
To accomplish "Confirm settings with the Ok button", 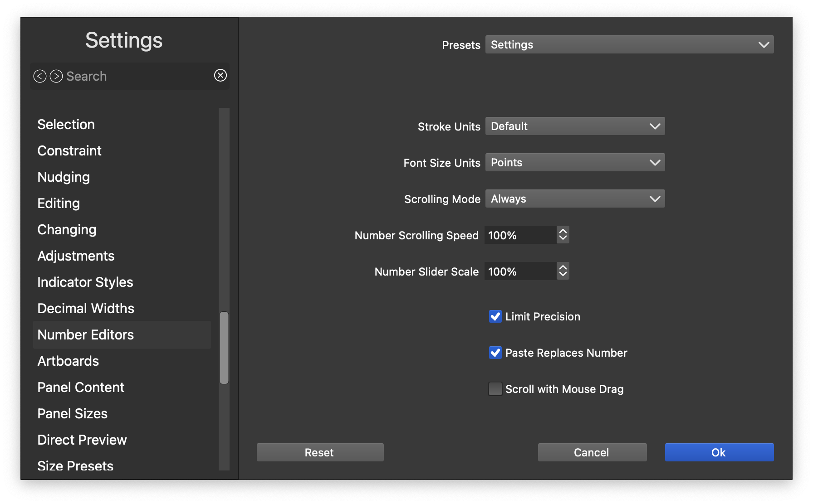I will (719, 452).
